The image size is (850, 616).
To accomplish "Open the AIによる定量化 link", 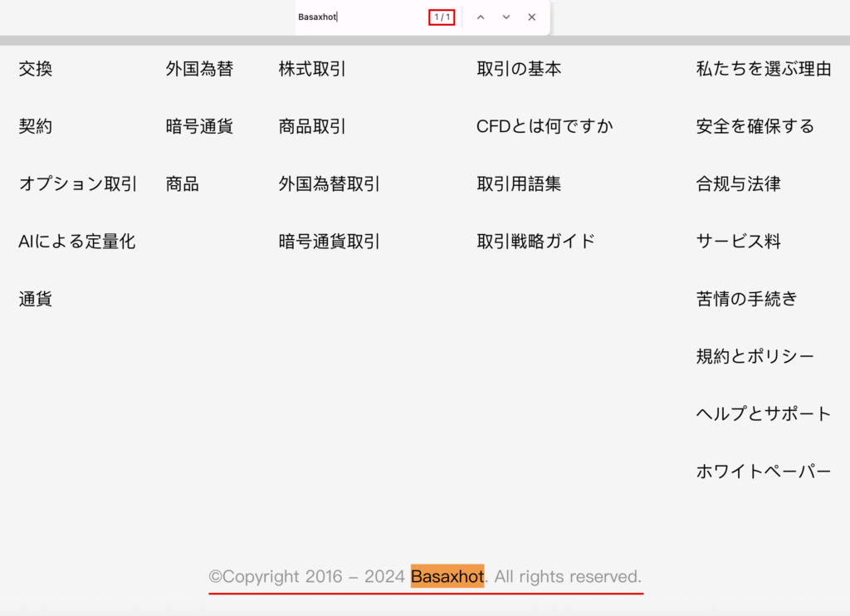I will pos(77,242).
